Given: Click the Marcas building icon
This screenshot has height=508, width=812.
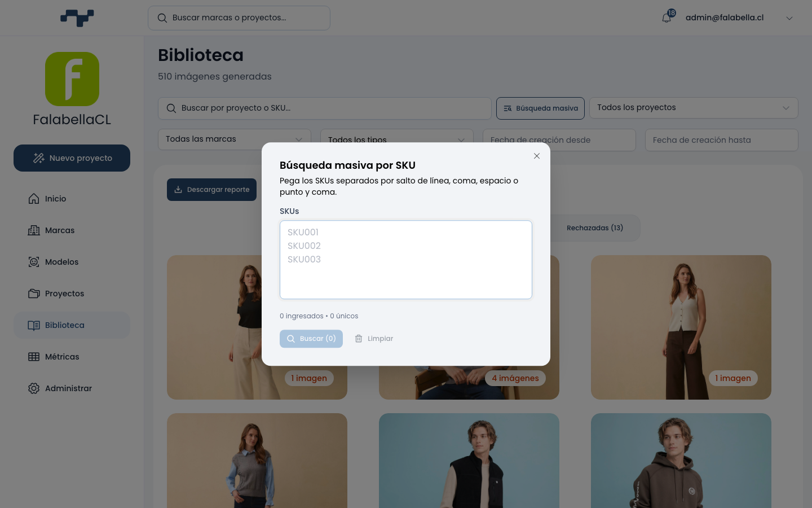Looking at the screenshot, I should [34, 230].
